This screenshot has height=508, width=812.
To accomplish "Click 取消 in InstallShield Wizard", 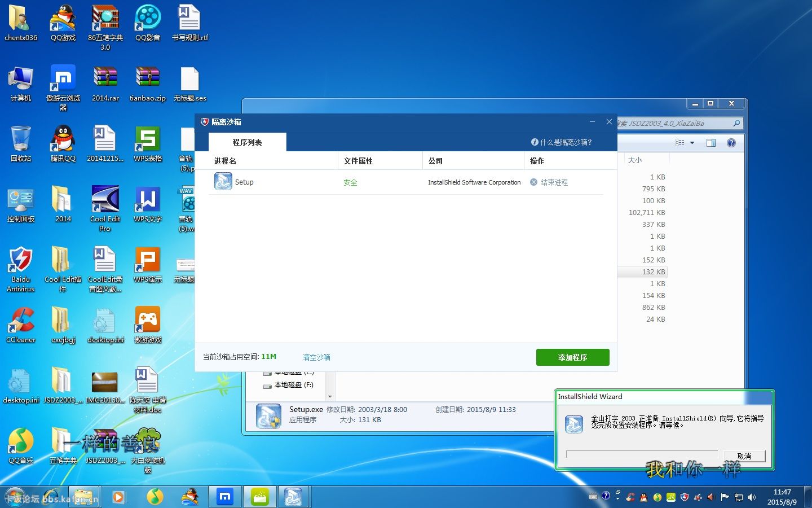I will 744,456.
